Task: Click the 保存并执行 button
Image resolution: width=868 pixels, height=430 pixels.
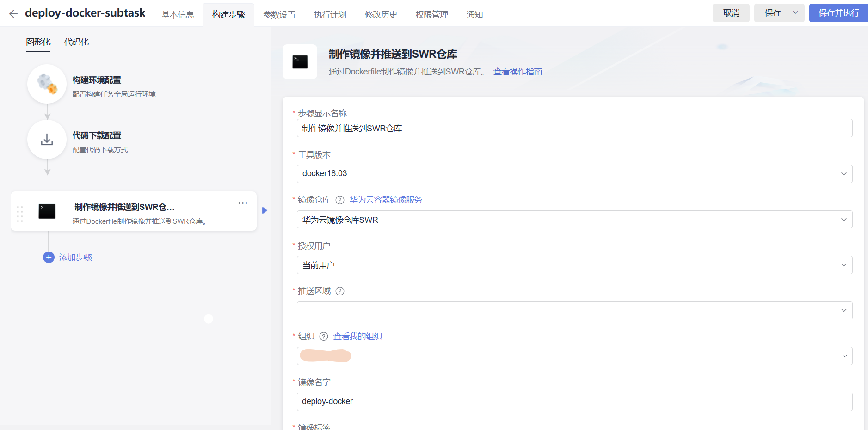Action: click(x=838, y=13)
